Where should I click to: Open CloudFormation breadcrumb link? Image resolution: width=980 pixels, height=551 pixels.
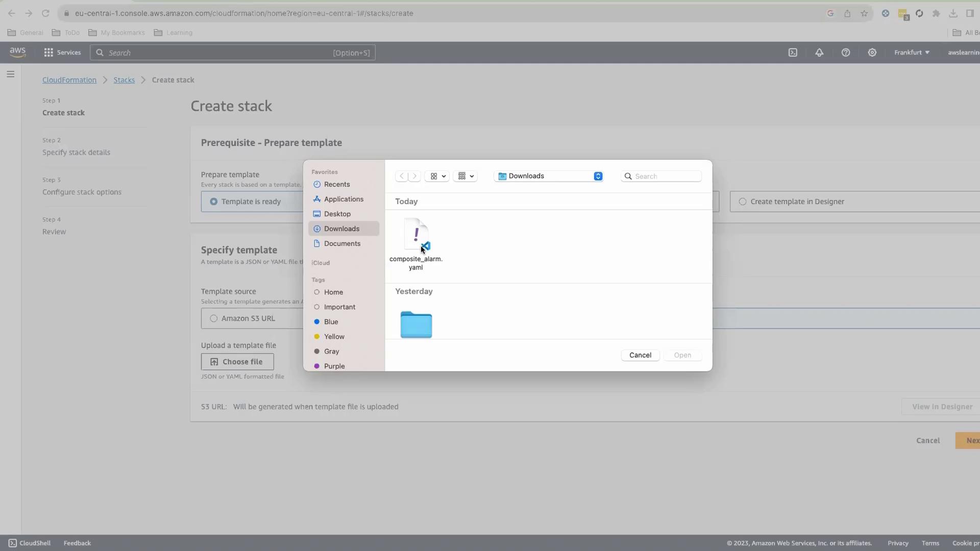coord(69,80)
